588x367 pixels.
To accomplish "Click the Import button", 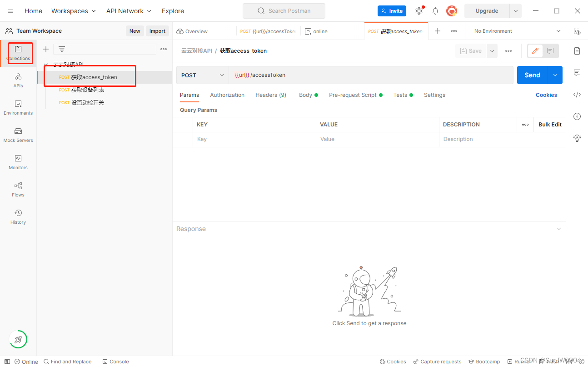I will (x=157, y=31).
